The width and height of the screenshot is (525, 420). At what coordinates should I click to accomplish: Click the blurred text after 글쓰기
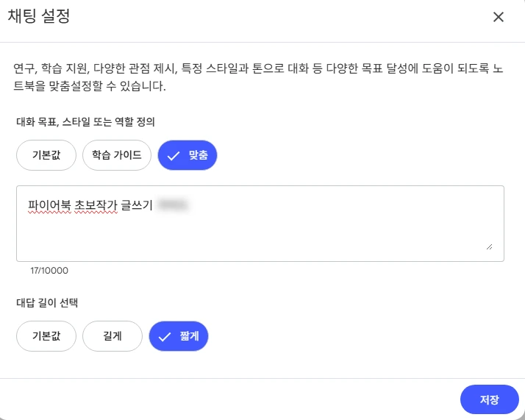tap(172, 204)
